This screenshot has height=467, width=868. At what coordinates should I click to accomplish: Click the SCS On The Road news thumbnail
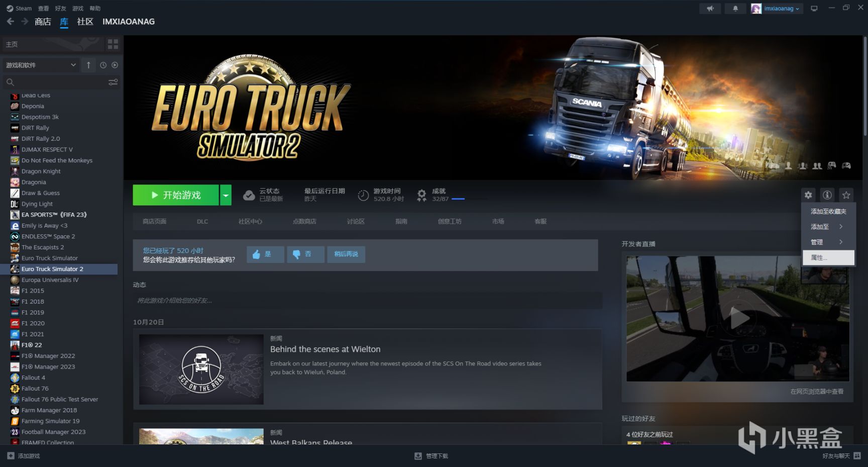[201, 369]
